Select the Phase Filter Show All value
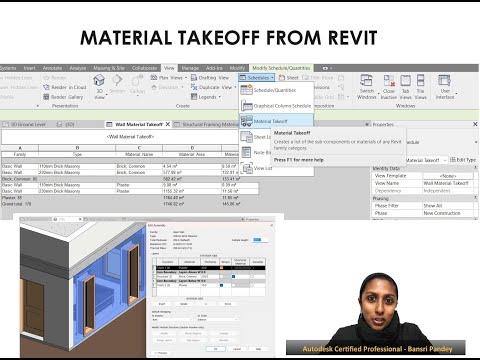This screenshot has width=480, height=360. point(448,206)
